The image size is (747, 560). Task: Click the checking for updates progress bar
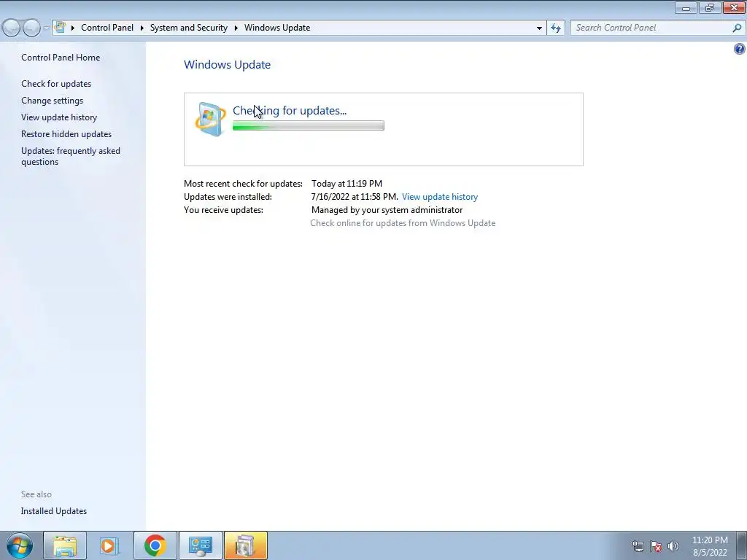click(309, 125)
